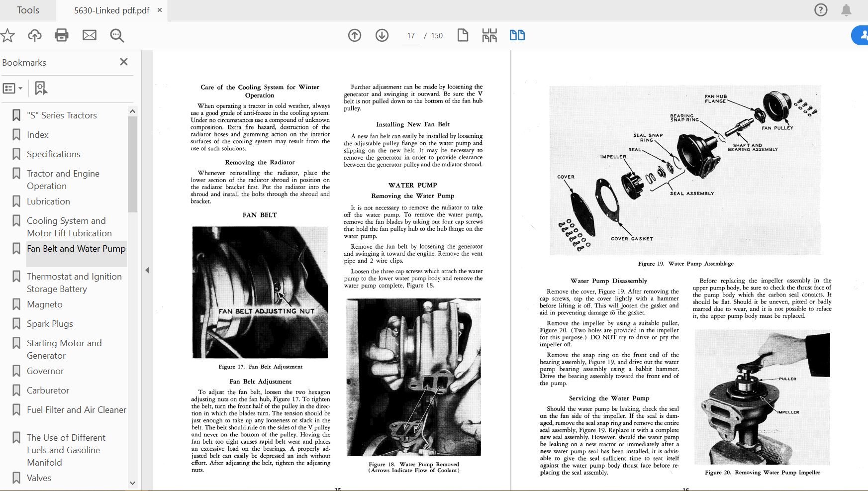
Task: Open the bookmarks options dropdown
Action: point(12,89)
